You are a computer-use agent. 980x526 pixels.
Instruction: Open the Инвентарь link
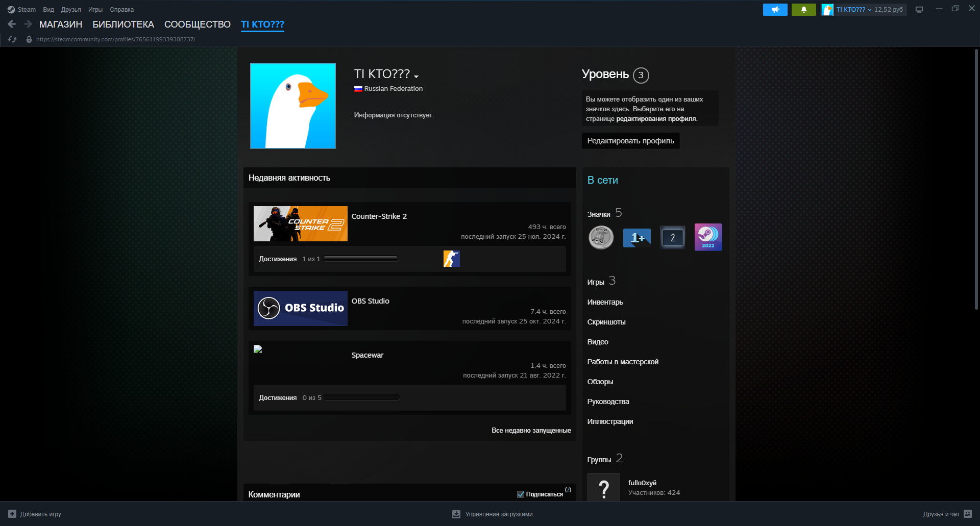click(x=605, y=302)
